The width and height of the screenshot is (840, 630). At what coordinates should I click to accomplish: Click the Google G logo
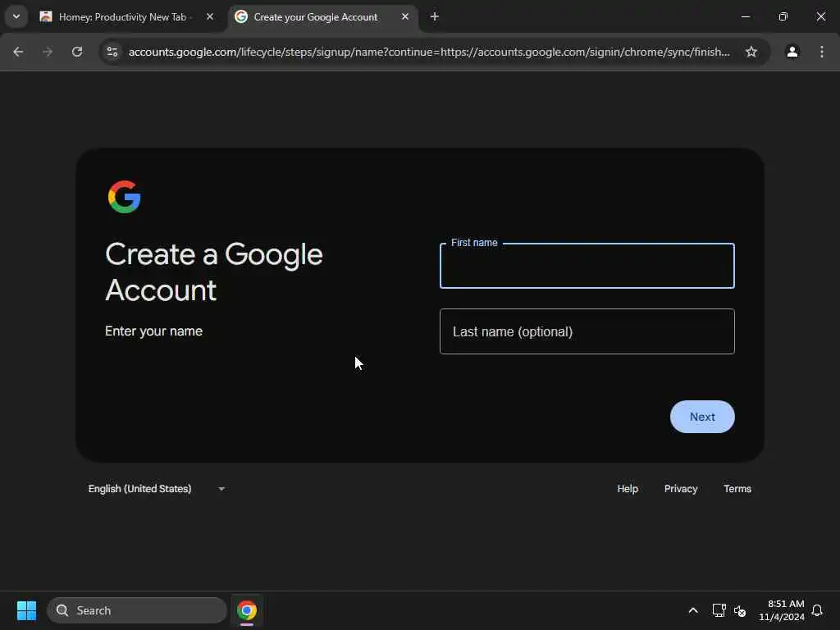pyautogui.click(x=125, y=197)
